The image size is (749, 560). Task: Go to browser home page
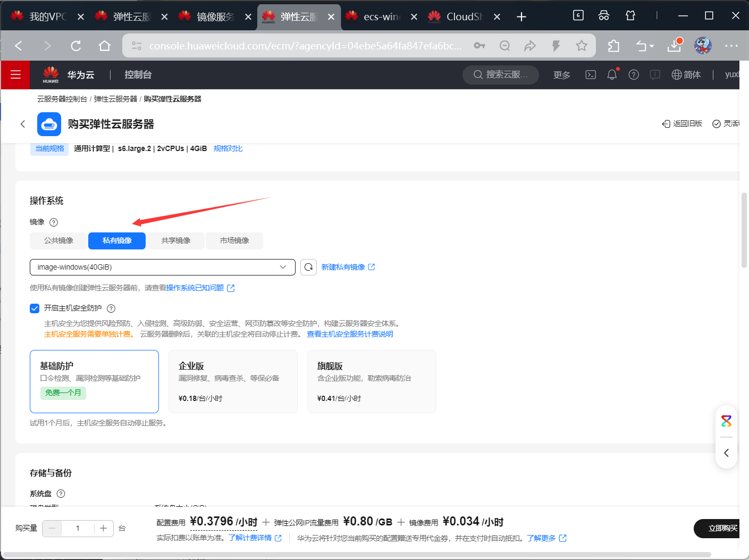point(105,46)
